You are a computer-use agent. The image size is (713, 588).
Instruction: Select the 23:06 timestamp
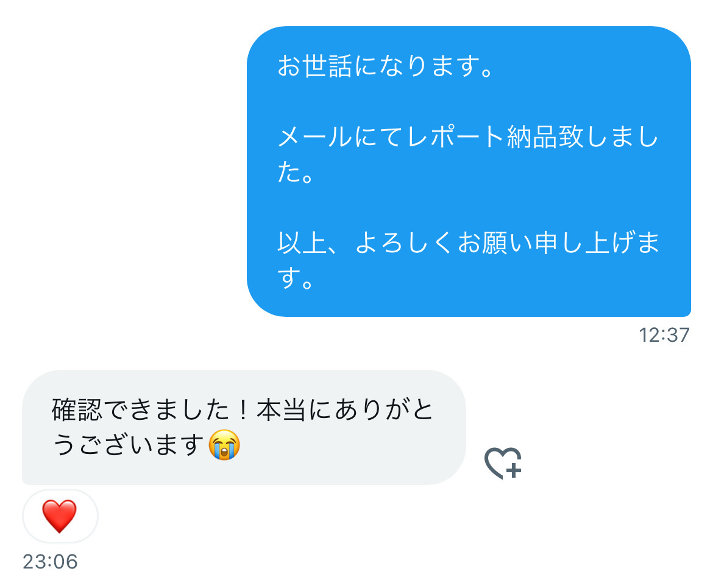pos(51,562)
